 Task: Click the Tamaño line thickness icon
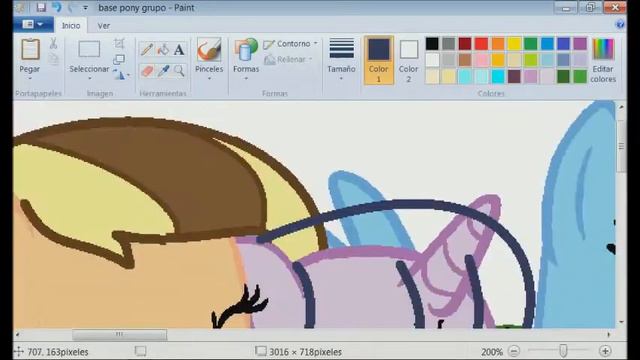coord(342,49)
